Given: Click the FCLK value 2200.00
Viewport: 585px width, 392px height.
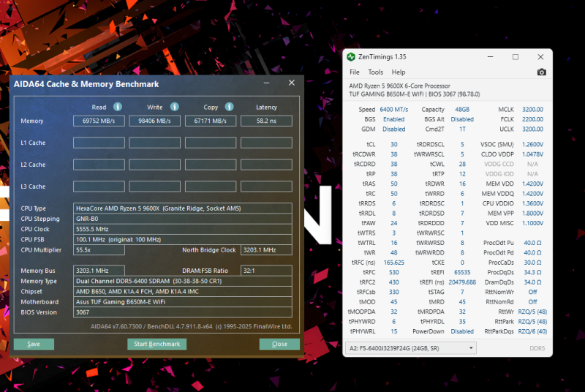Looking at the screenshot, I should [532, 119].
